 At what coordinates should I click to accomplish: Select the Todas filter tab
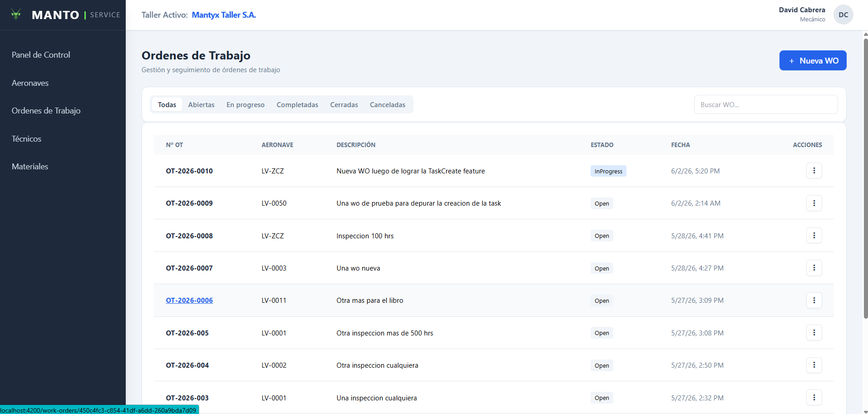tap(167, 104)
